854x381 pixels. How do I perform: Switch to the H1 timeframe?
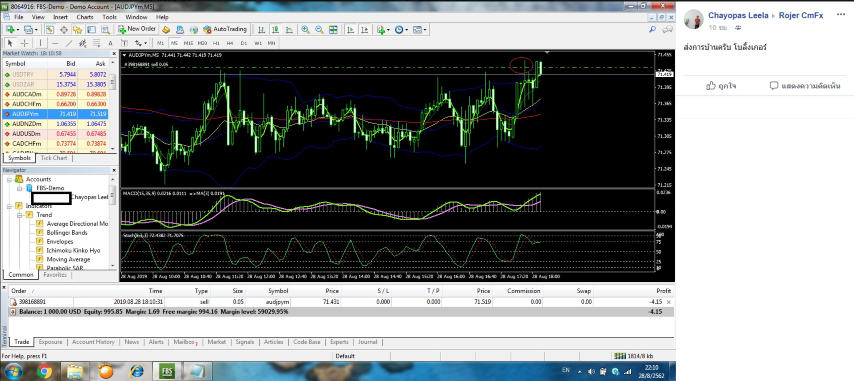(216, 43)
